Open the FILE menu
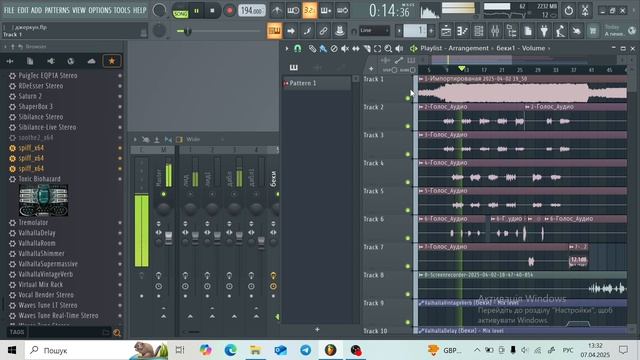This screenshot has height=360, width=640. click(9, 10)
